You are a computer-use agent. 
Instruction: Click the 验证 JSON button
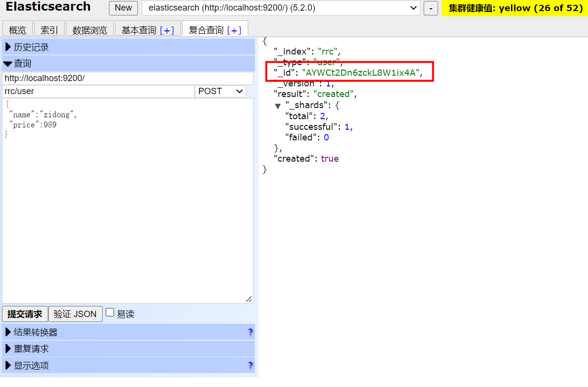coord(75,314)
